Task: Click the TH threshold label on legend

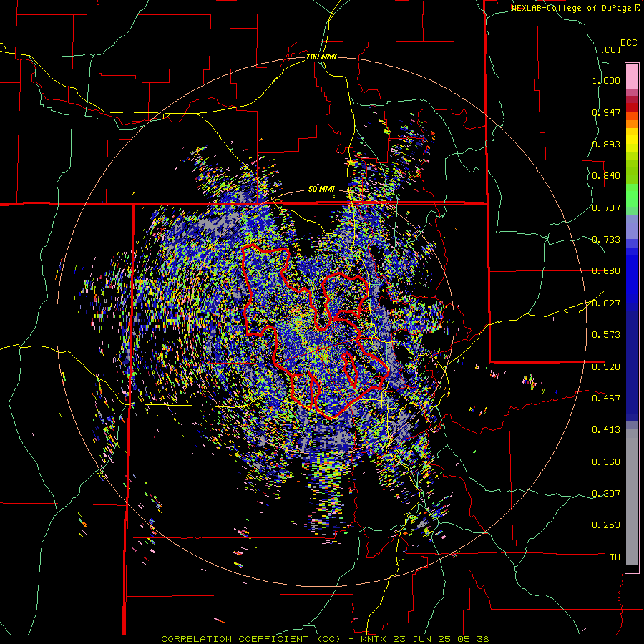Action: pyautogui.click(x=615, y=557)
